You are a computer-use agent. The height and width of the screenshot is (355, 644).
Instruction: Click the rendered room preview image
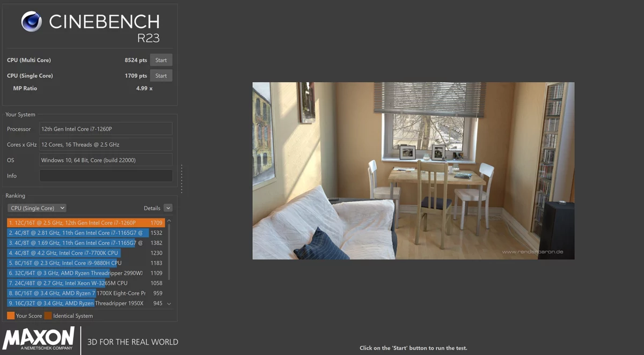[413, 171]
